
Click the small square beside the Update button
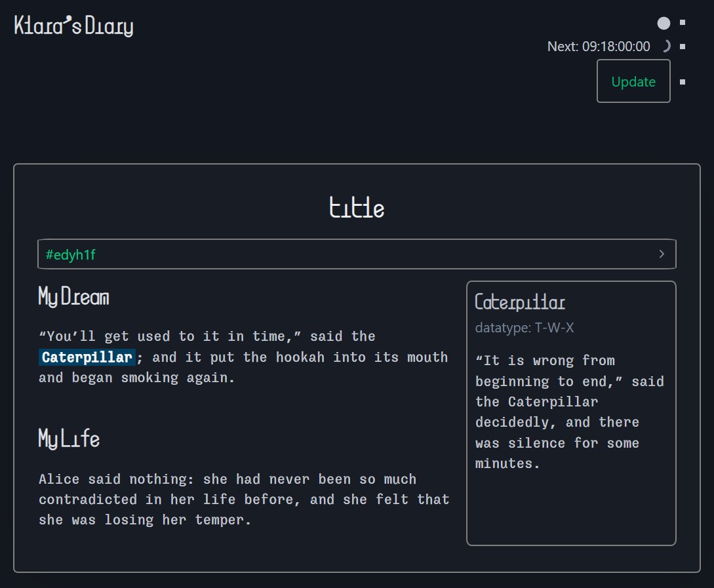pos(682,82)
